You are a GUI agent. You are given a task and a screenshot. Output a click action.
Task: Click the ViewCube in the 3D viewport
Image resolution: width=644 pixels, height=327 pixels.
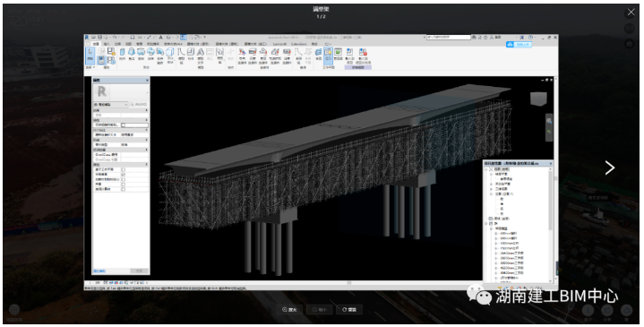538,99
